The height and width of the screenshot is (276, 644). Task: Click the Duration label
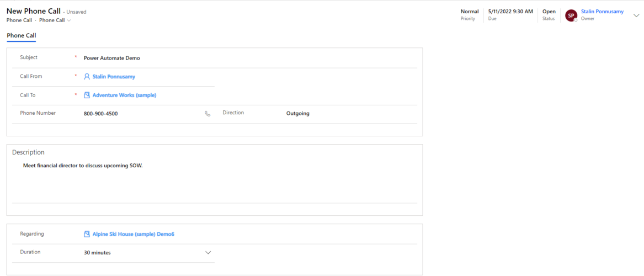pos(30,252)
